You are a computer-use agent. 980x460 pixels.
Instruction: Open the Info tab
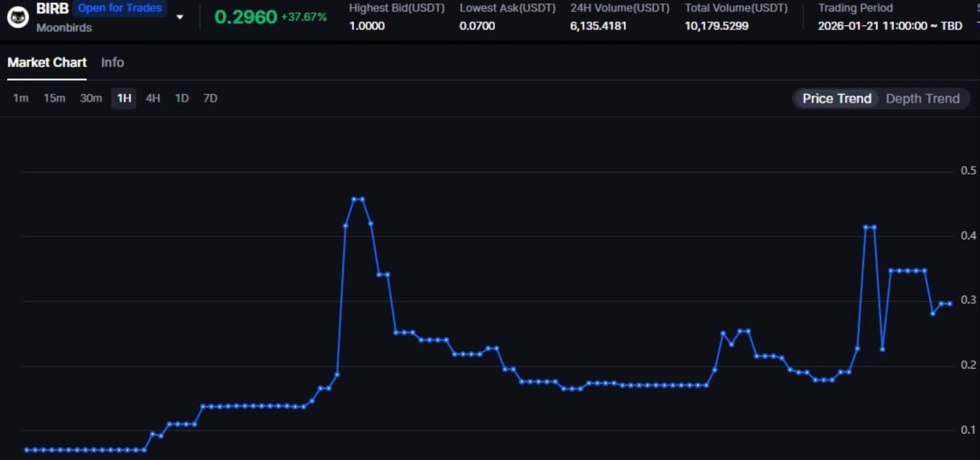pos(112,63)
